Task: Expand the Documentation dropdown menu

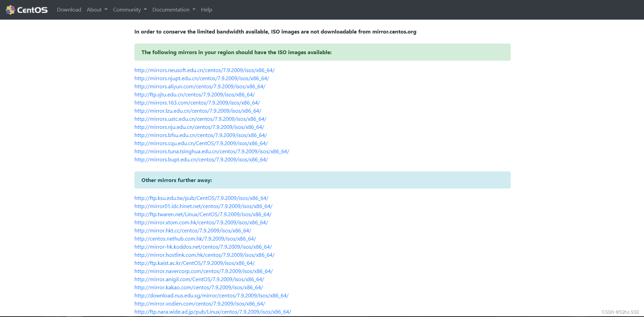Action: click(x=174, y=10)
